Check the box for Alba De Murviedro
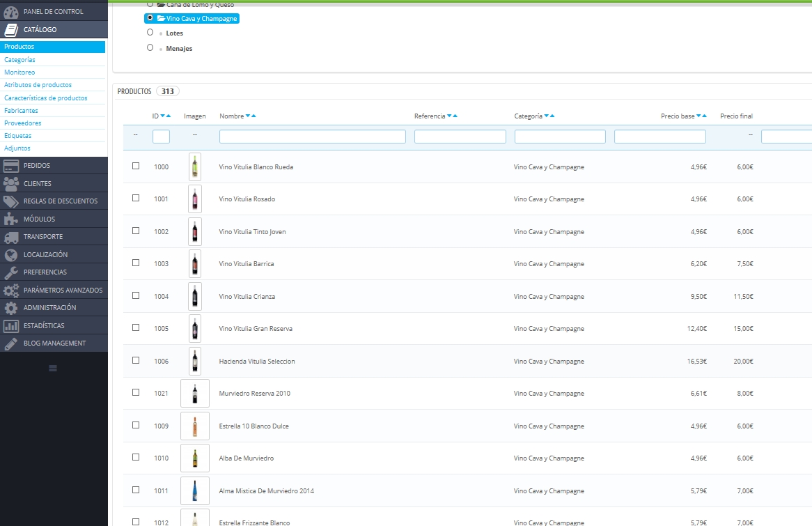This screenshot has width=812, height=526. 136,457
